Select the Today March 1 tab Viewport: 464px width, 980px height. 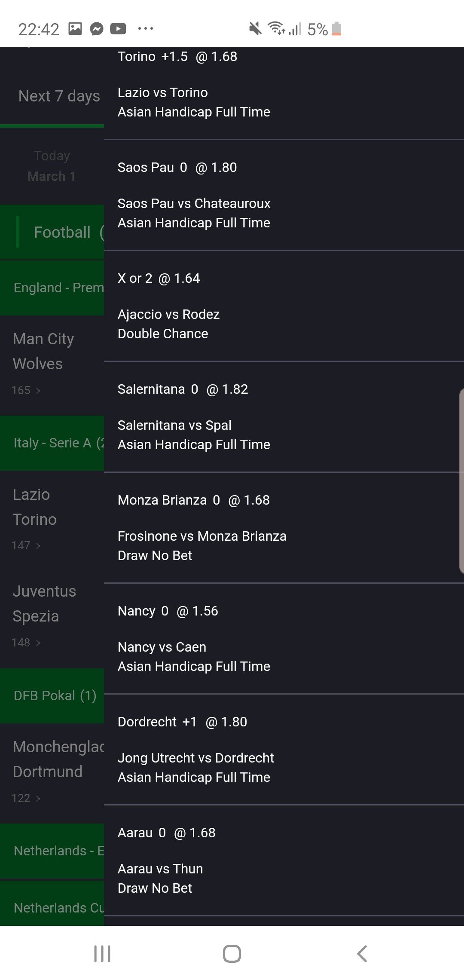52,166
